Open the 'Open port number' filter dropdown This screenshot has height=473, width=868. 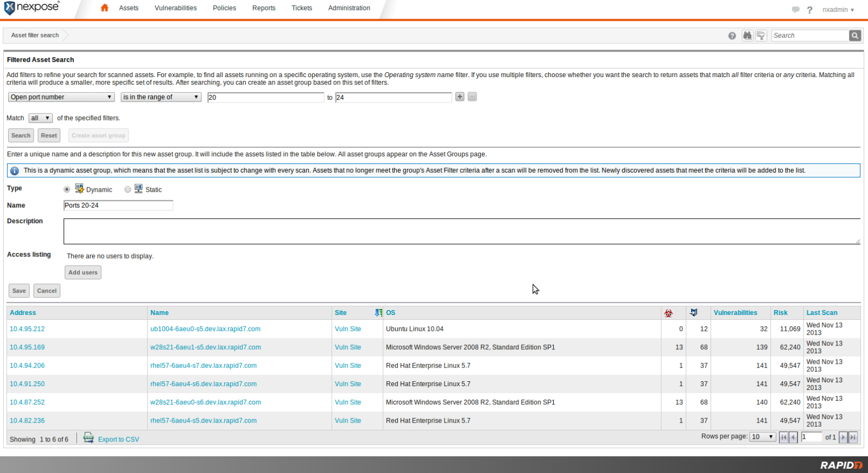click(61, 97)
